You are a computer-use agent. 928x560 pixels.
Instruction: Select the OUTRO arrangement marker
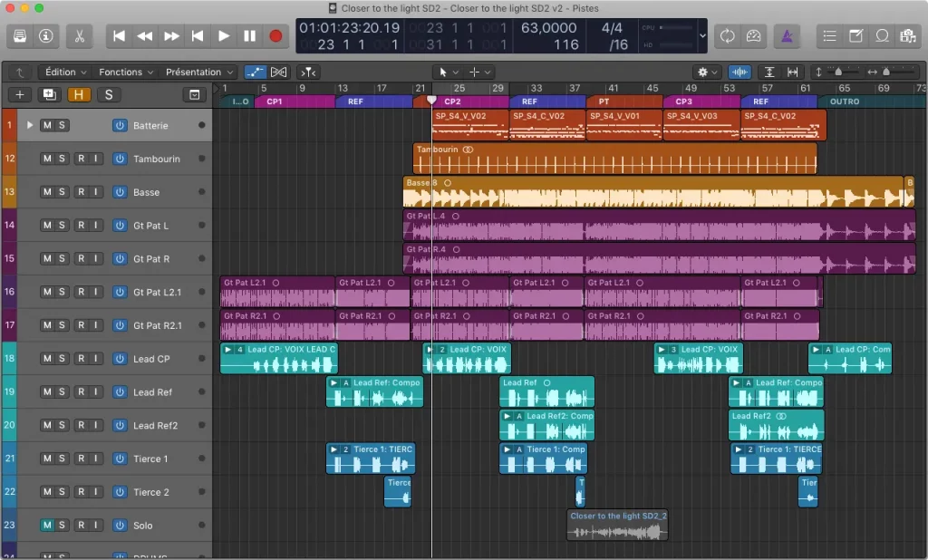845,101
